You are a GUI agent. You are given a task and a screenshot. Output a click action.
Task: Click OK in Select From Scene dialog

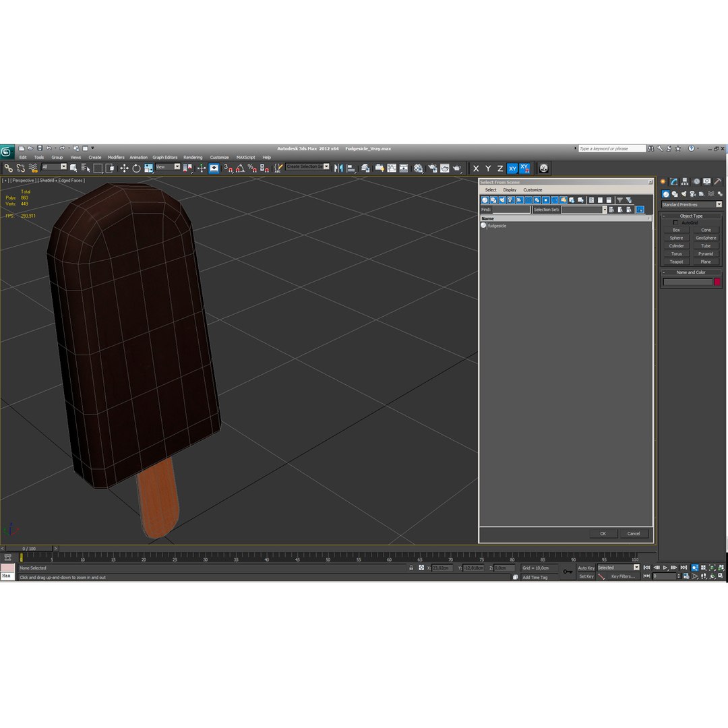[603, 533]
